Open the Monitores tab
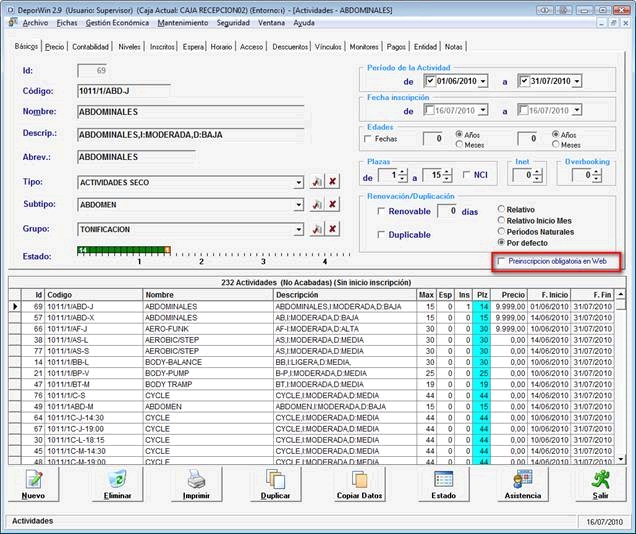636x534 pixels. coord(364,47)
